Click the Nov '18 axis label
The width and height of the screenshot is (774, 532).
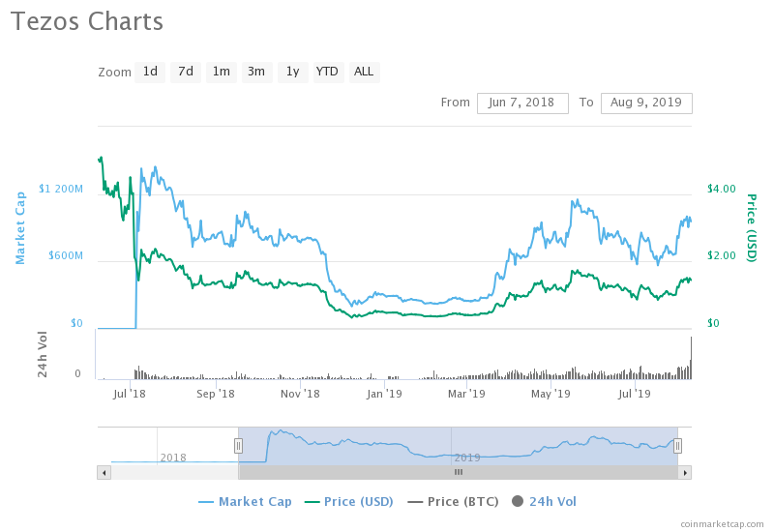click(x=300, y=394)
